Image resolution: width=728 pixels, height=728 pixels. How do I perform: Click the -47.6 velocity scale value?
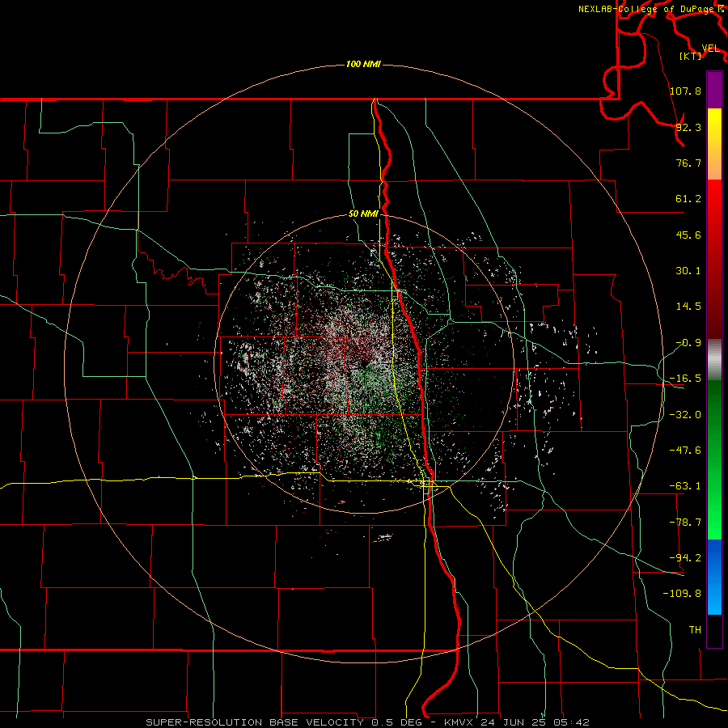(x=685, y=451)
